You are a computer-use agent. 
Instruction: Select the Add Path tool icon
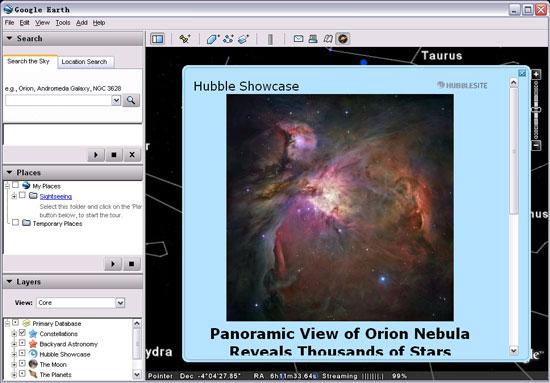[x=228, y=39]
